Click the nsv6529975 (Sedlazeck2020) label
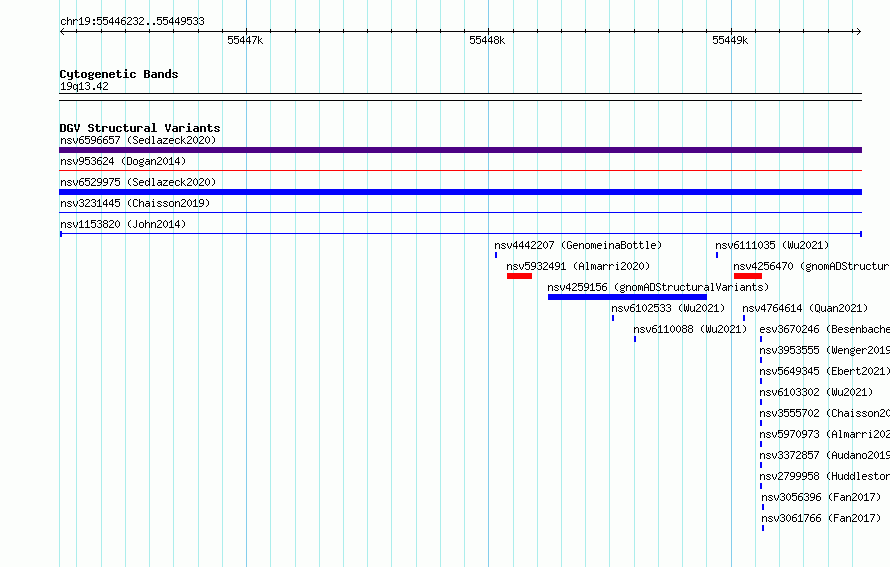Viewport: 890px width, 567px height. click(138, 182)
